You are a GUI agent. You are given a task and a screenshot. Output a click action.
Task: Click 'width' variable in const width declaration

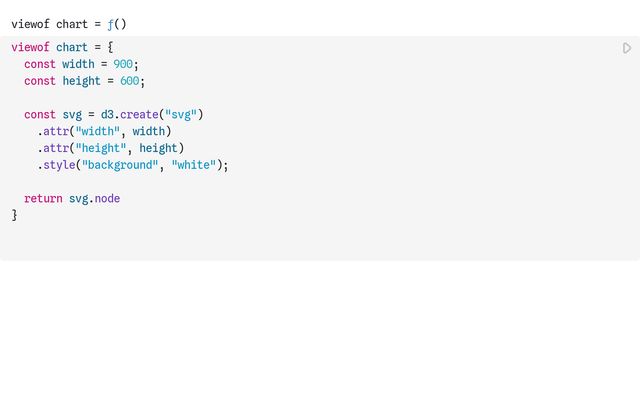pyautogui.click(x=79, y=64)
